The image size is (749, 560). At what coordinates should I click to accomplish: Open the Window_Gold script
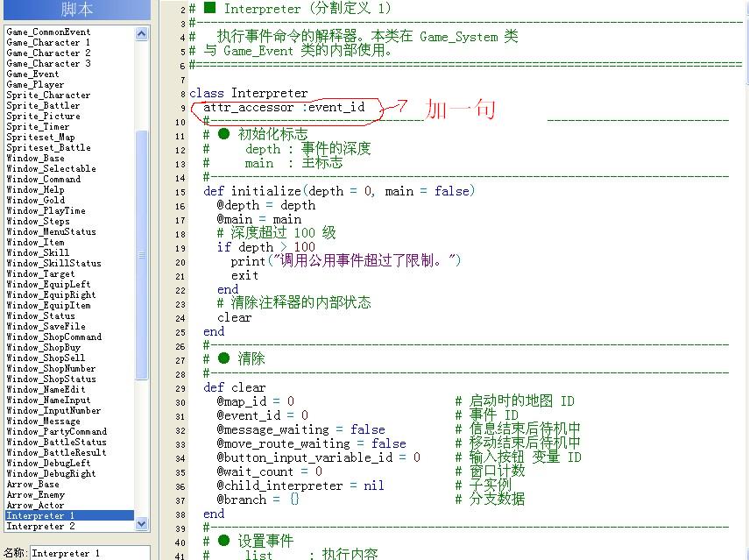(x=35, y=200)
